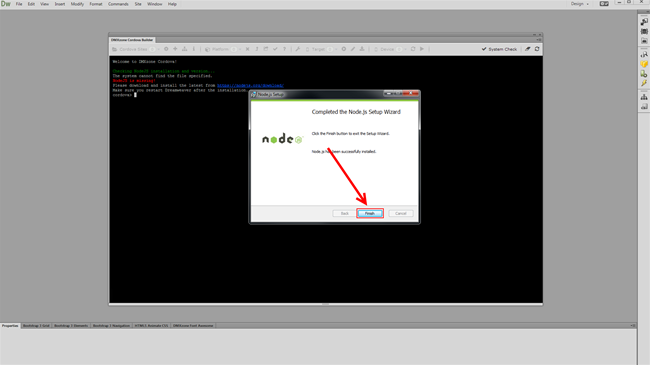The image size is (650, 365).
Task: Open the yellow shield panel icon
Action: (644, 64)
